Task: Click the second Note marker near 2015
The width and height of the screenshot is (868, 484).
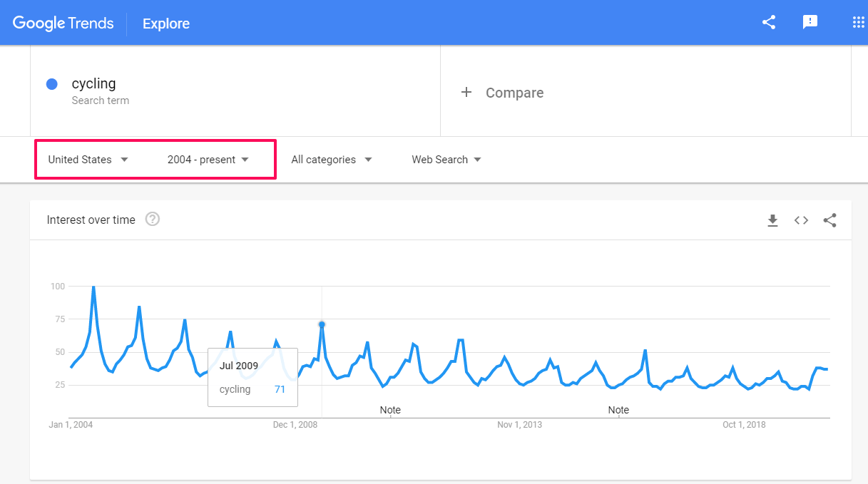Action: pyautogui.click(x=618, y=410)
